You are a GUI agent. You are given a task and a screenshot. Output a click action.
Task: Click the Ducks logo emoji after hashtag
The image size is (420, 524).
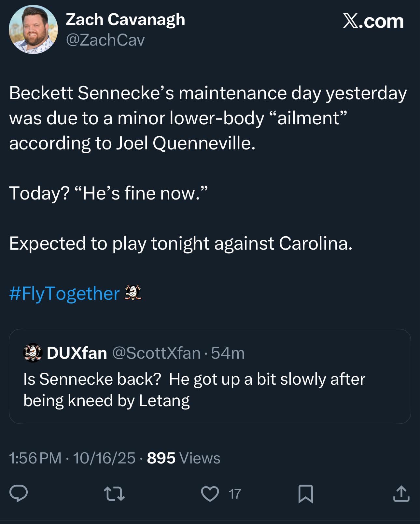click(133, 293)
